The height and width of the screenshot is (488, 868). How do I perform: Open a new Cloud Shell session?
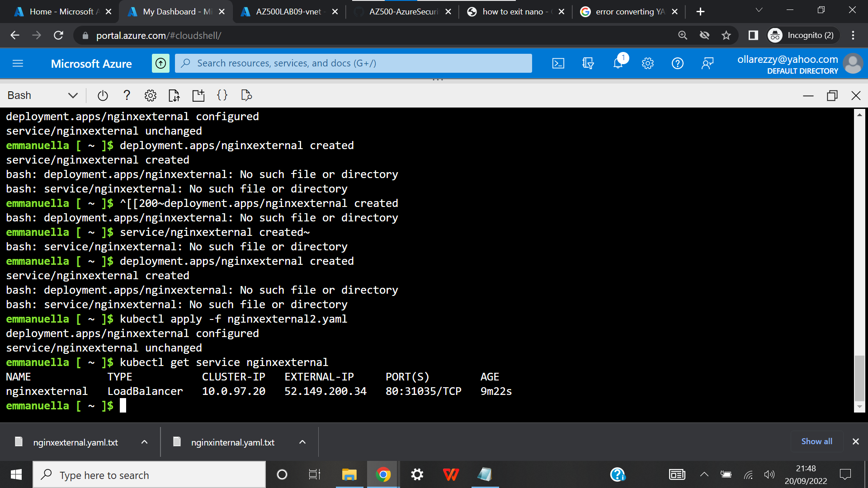click(x=198, y=95)
